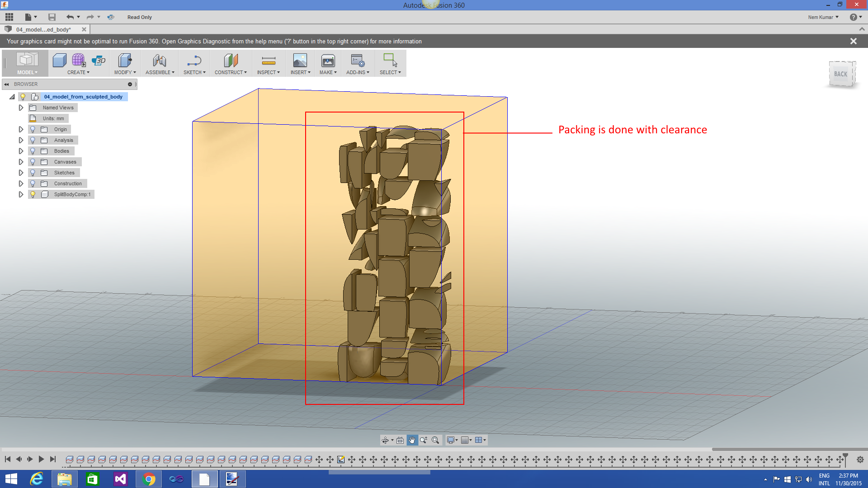Hide the SplitBodyComp:1 component lightbulb
The image size is (868, 488).
33,194
